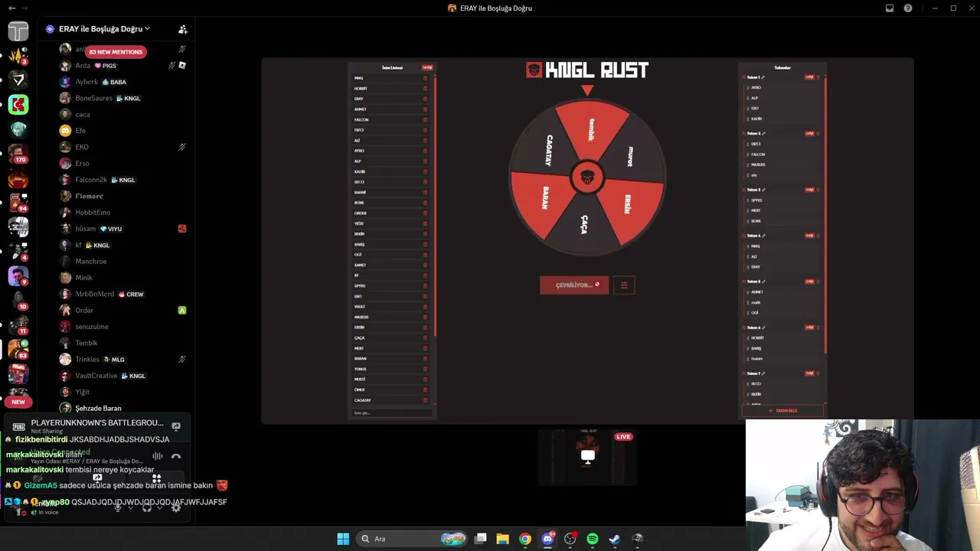This screenshot has height=551, width=980.
Task: Open Spotify from the taskbar
Action: pyautogui.click(x=592, y=539)
